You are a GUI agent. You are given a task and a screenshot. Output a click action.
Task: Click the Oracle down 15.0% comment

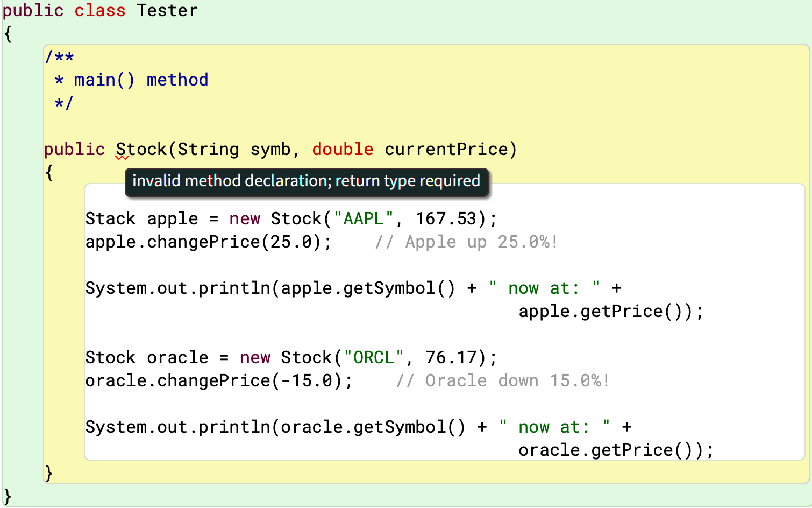503,380
